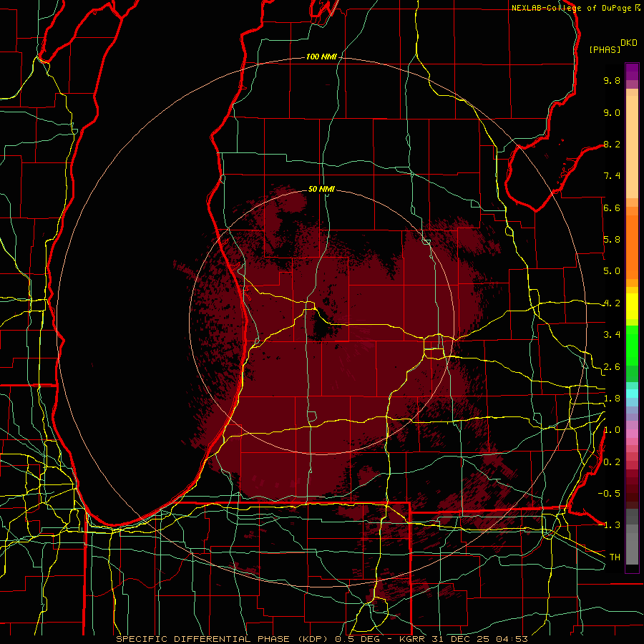Viewport: 644px width, 644px height.
Task: Click the -0.5 scale value
Action: point(609,494)
